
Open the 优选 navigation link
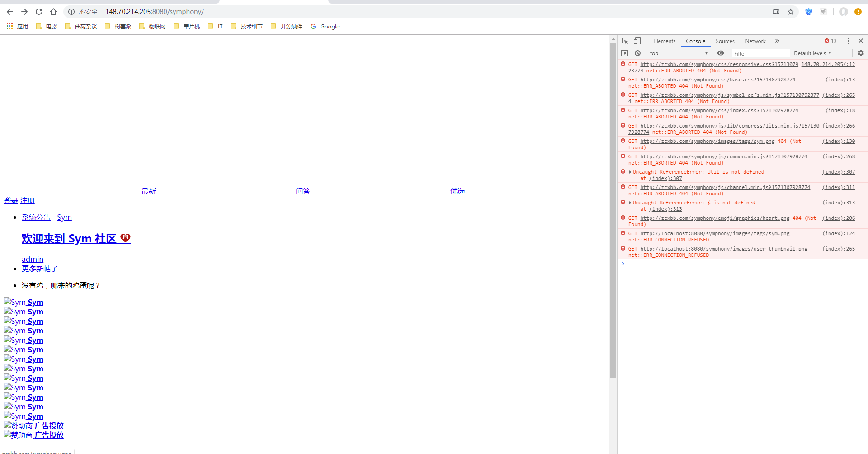coord(457,191)
